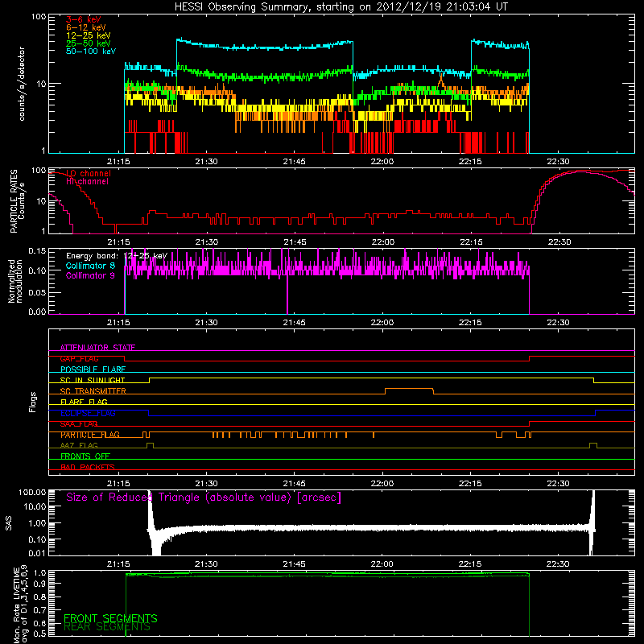Select the Collimator 9 legend label

point(90,275)
